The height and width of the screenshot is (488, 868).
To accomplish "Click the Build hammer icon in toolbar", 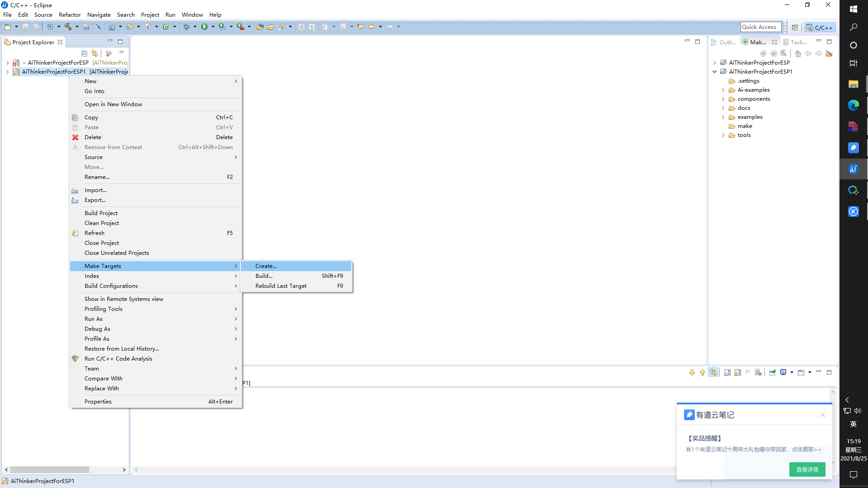I will (x=68, y=27).
